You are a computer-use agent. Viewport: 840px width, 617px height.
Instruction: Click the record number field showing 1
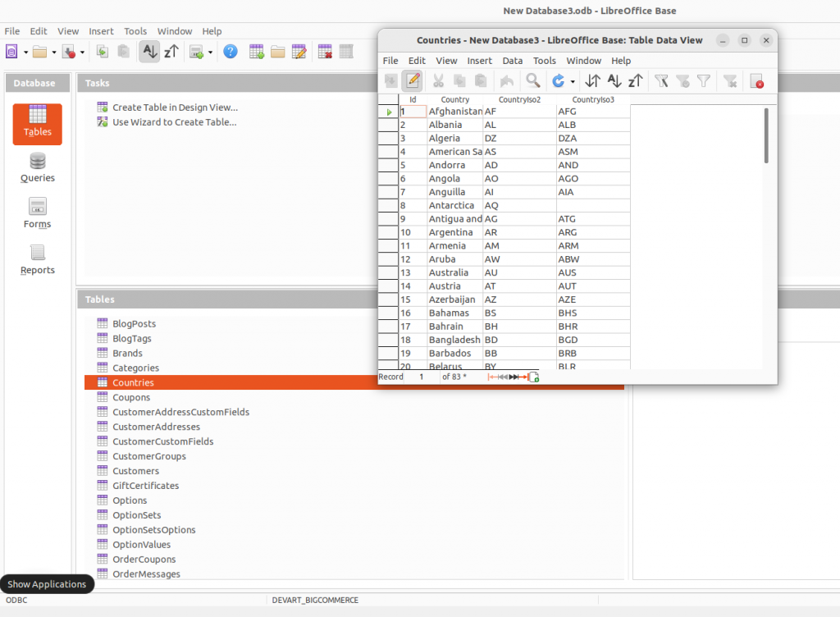pos(422,377)
